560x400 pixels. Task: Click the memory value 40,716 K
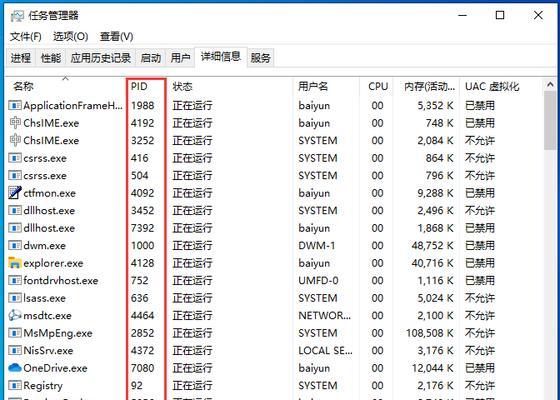432,263
